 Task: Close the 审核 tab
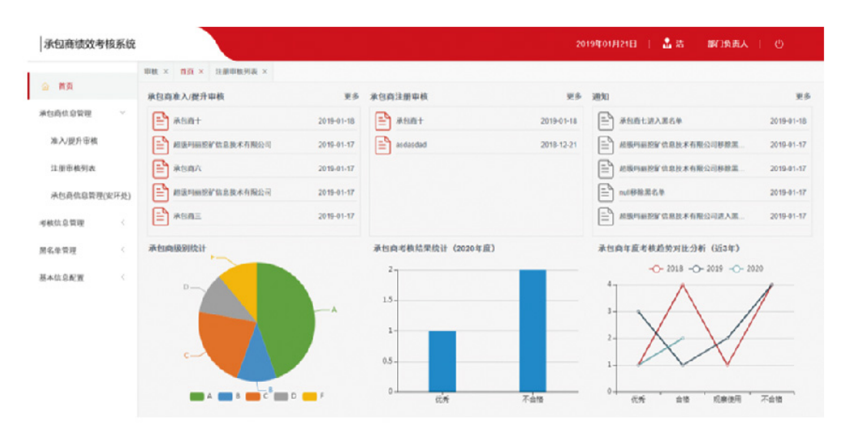pos(165,72)
